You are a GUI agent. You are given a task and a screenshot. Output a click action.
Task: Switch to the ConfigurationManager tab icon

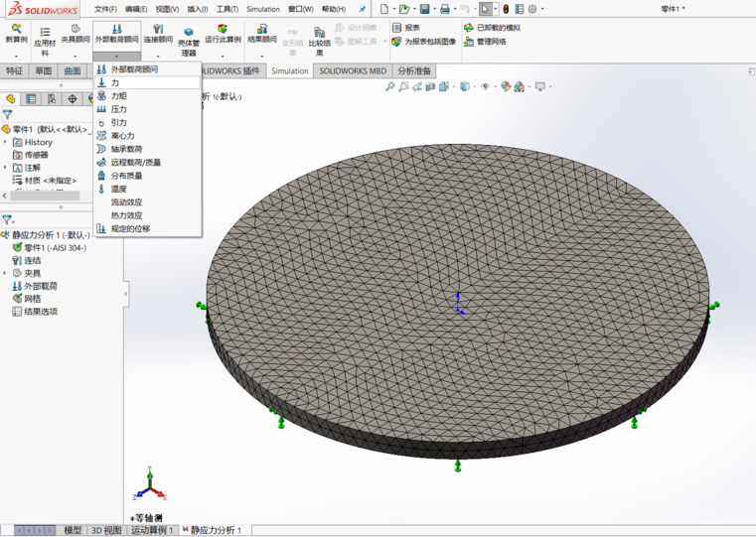pyautogui.click(x=52, y=99)
